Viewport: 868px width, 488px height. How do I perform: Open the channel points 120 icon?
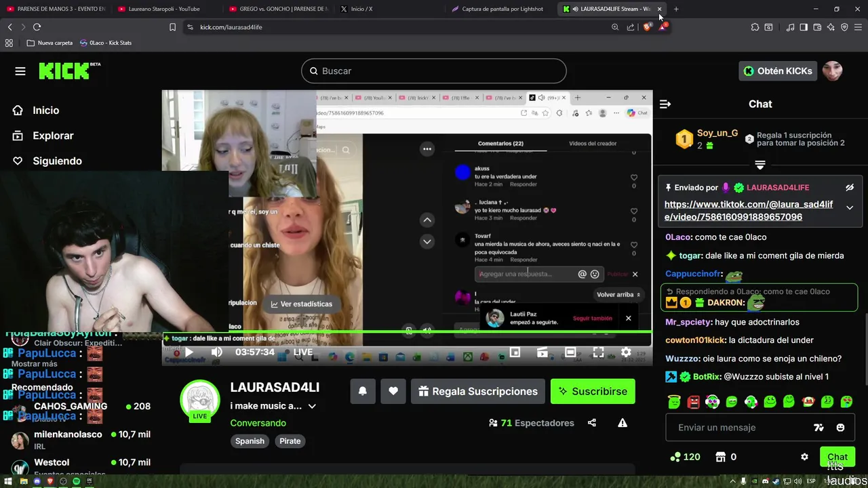pyautogui.click(x=684, y=457)
